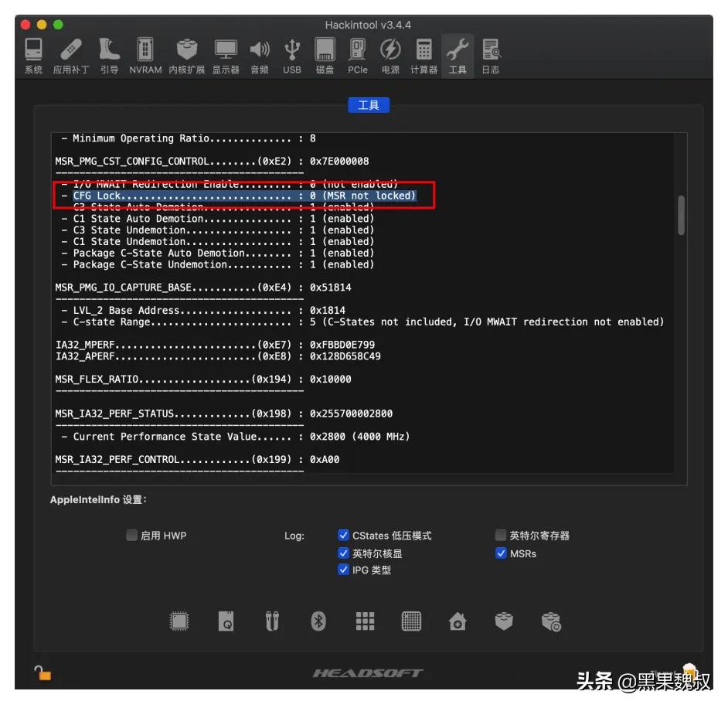Image resolution: width=728 pixels, height=708 pixels.
Task: Click the blue 工具 tab
Action: point(369,105)
